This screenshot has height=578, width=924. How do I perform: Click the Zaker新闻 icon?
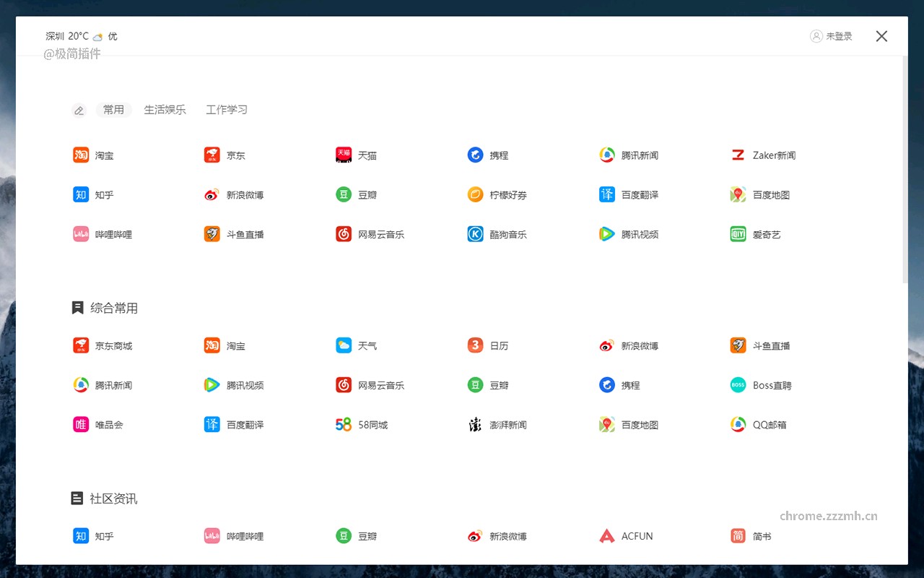(x=738, y=155)
